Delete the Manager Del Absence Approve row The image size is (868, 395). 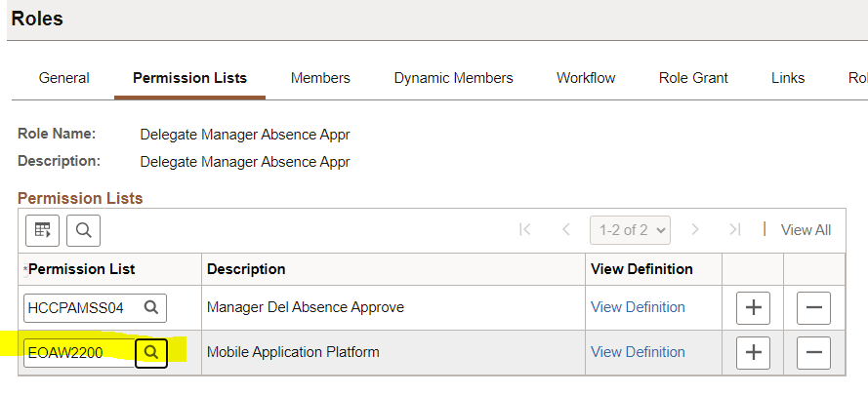pyautogui.click(x=813, y=307)
